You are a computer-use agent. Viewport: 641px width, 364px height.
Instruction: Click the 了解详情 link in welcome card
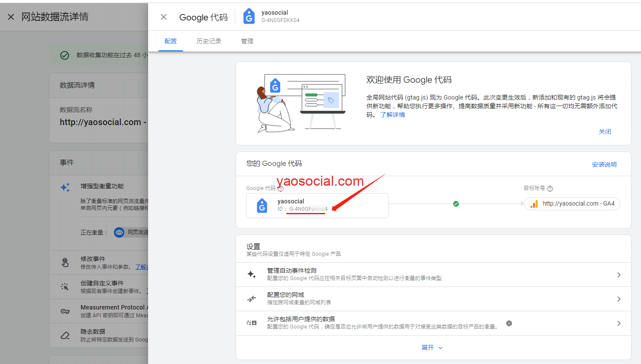tap(392, 115)
